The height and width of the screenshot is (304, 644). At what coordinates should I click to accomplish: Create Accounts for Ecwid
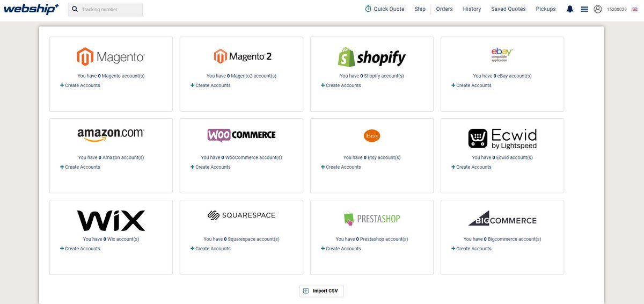[472, 167]
